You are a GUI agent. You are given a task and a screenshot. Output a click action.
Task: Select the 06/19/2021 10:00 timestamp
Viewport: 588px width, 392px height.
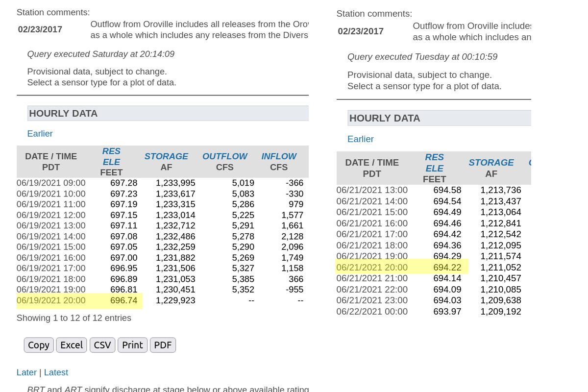click(x=51, y=194)
